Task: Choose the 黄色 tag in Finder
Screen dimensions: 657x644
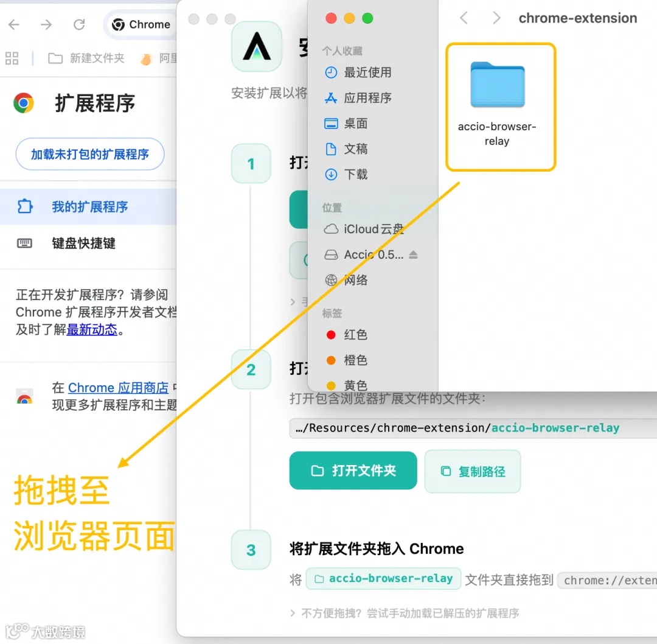Action: click(347, 385)
